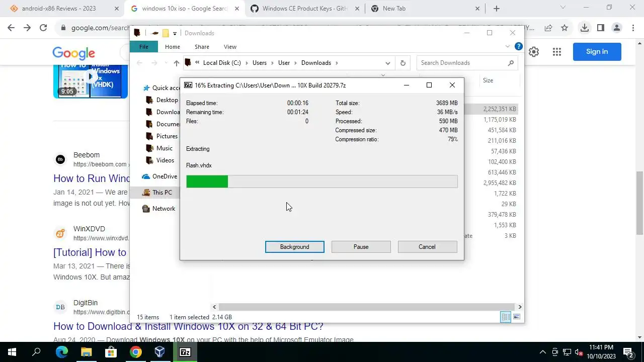
Task: Open the Home ribbon tab in Explorer
Action: 172,47
